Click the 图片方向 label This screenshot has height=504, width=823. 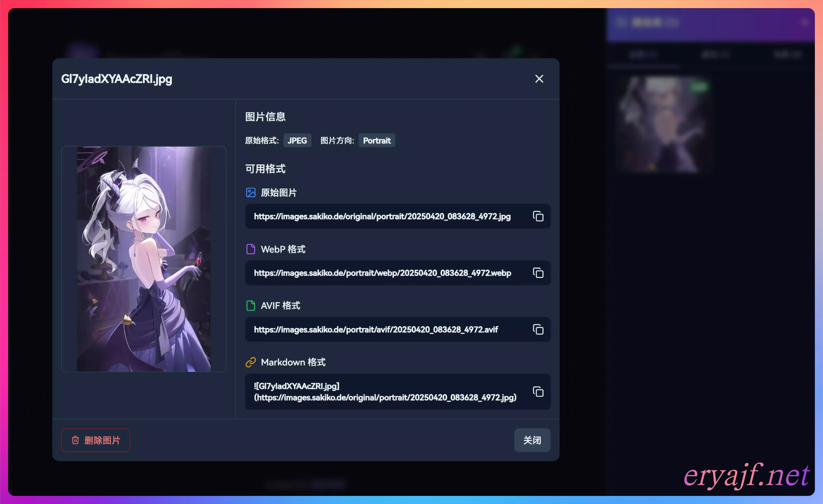(337, 141)
